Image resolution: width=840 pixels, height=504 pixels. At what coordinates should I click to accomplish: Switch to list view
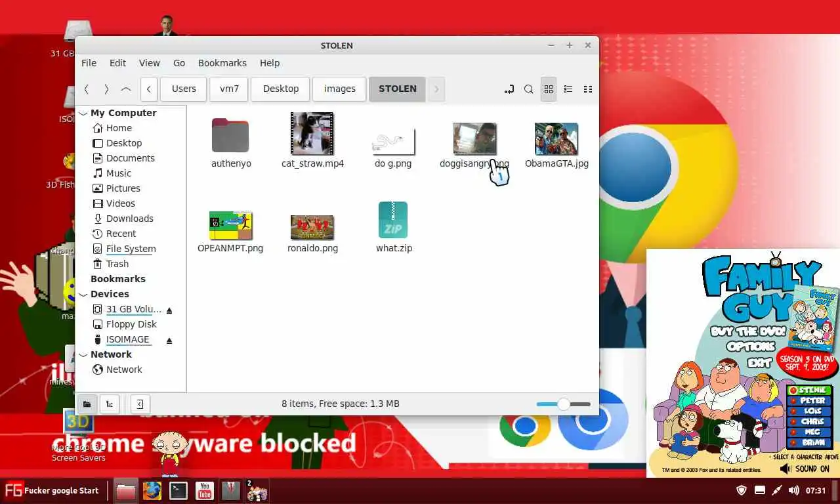568,89
